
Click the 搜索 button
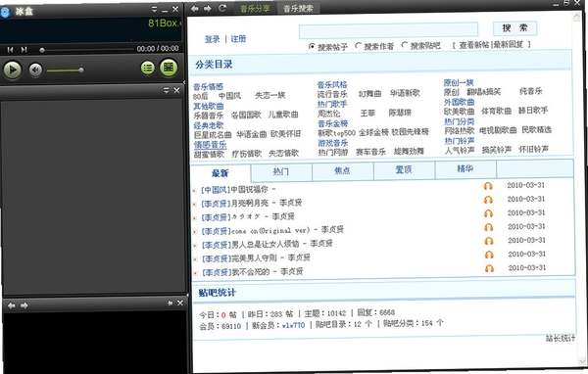[514, 27]
